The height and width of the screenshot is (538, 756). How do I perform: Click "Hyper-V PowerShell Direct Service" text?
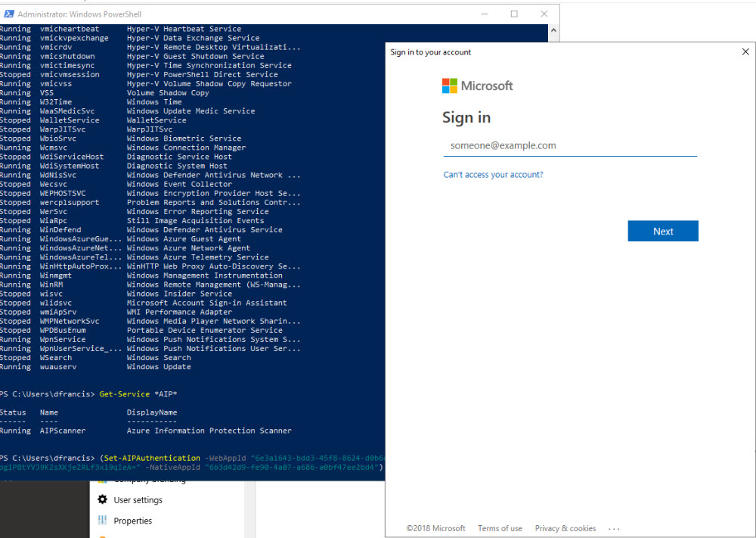tap(203, 75)
